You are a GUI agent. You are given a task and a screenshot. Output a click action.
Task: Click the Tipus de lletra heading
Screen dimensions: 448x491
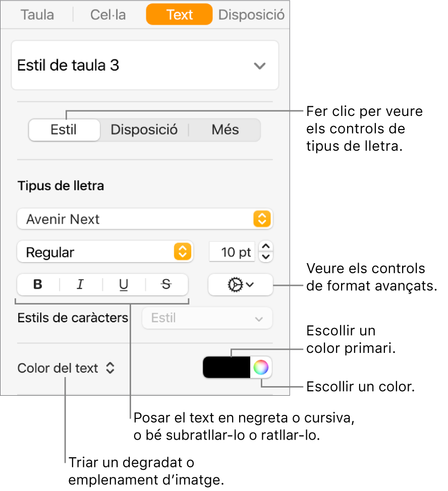[x=61, y=186]
